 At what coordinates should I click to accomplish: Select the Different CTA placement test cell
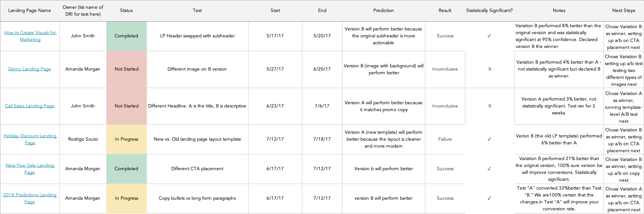click(197, 169)
